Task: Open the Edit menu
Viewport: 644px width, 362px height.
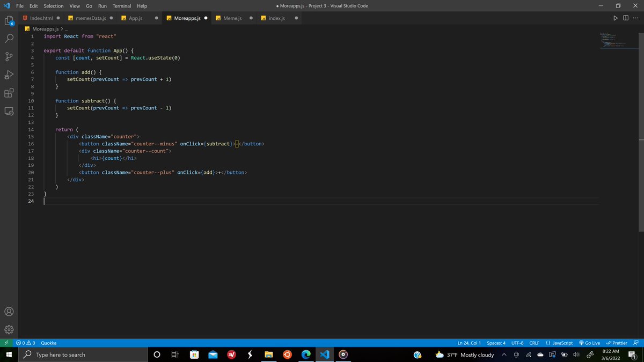Action: click(x=34, y=5)
